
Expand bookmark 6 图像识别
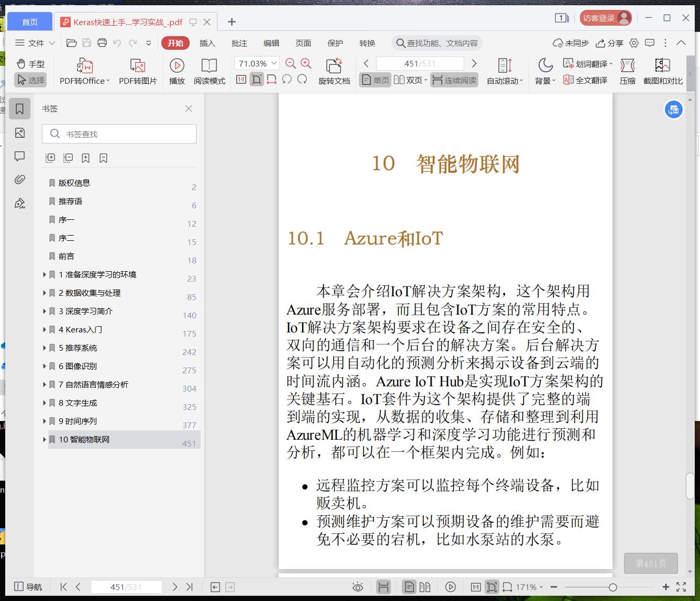pos(45,366)
